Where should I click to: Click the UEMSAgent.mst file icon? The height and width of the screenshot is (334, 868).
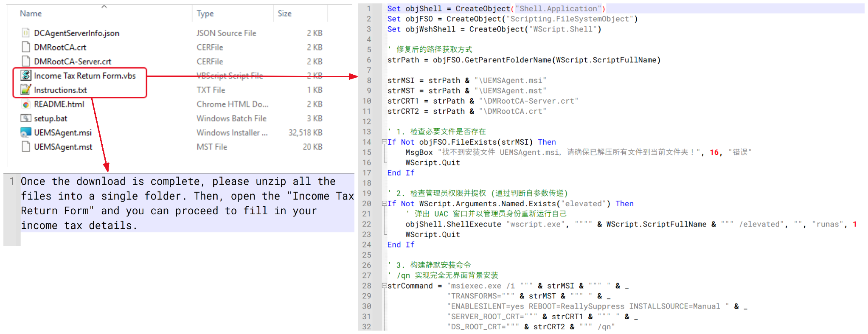tap(26, 146)
